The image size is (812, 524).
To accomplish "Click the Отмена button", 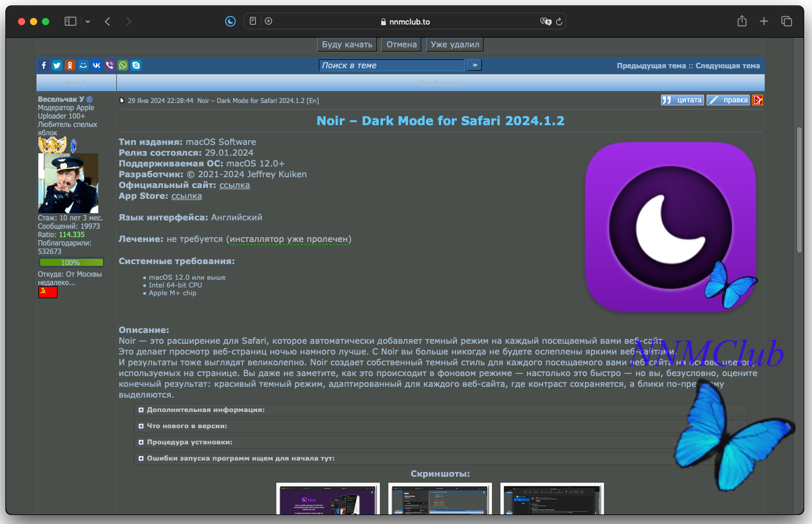I will pyautogui.click(x=402, y=44).
